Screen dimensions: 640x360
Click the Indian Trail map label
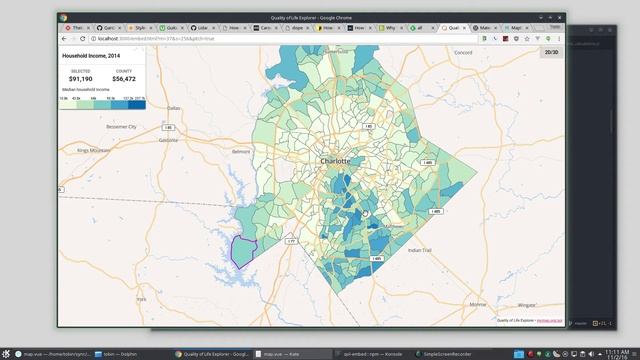(x=420, y=250)
